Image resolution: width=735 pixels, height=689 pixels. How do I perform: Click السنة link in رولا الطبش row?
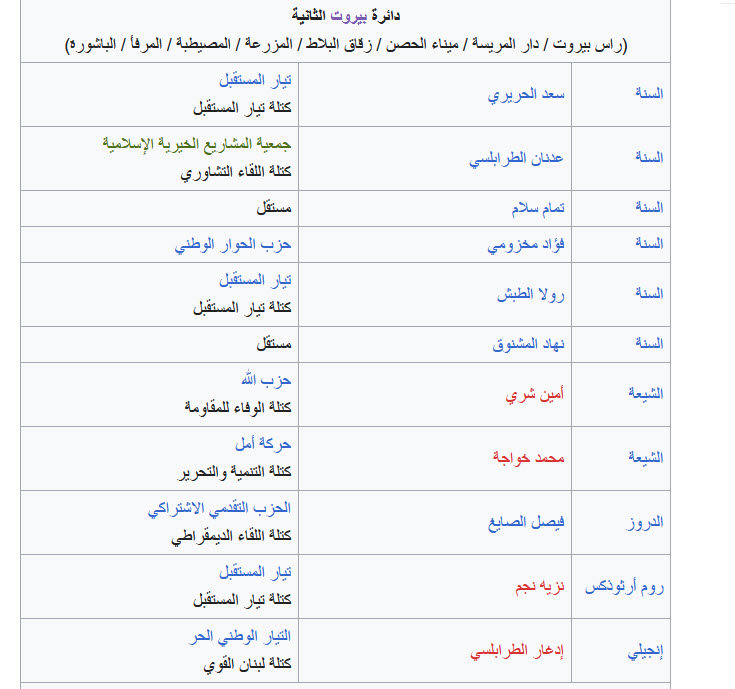[649, 293]
